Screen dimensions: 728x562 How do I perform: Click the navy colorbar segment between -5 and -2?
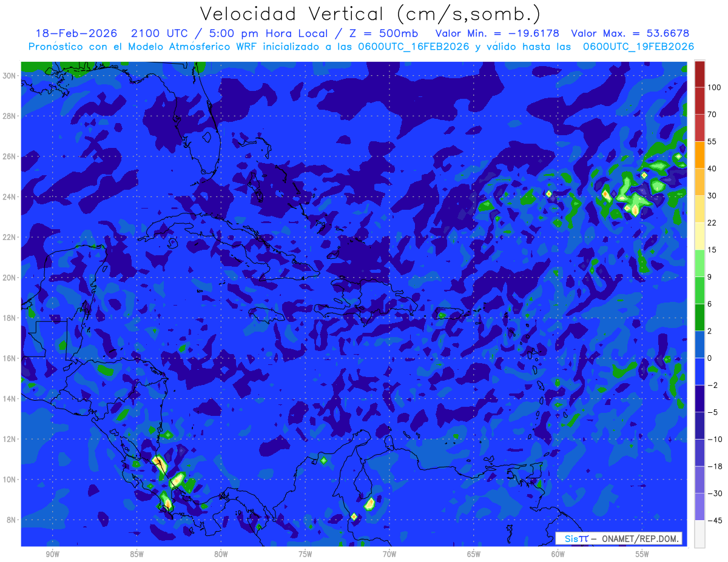point(699,398)
